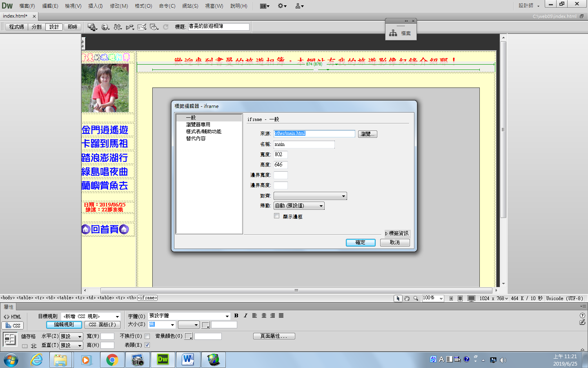Select the Hand tool in status bar
Screen dimensions: 588x368
pyautogui.click(x=407, y=298)
